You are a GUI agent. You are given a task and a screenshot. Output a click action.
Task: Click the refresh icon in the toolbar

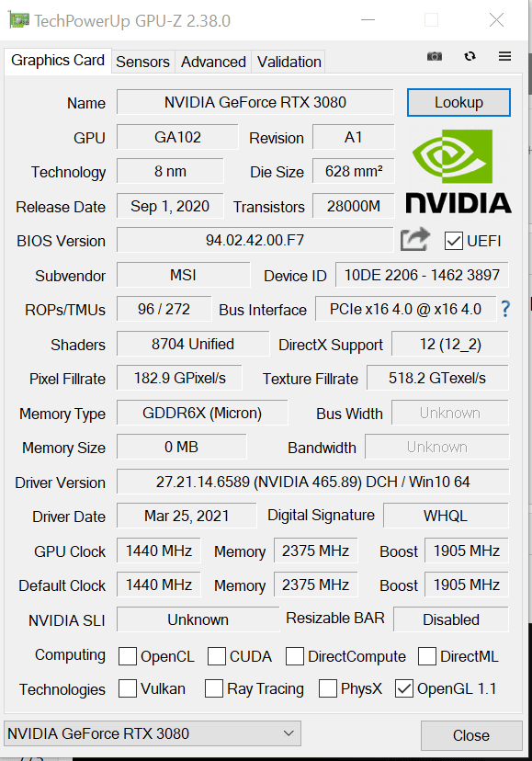(x=470, y=56)
